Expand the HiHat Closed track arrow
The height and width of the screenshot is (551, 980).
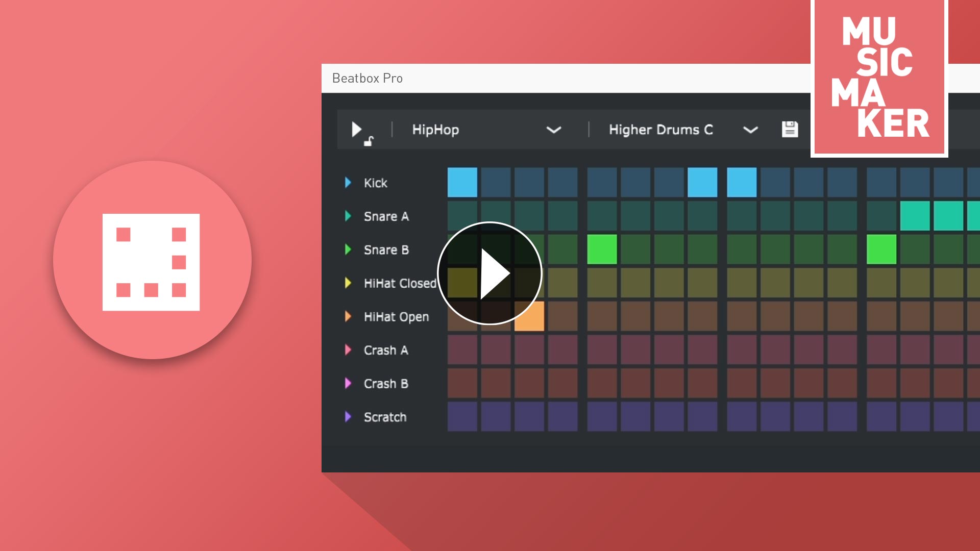click(348, 283)
